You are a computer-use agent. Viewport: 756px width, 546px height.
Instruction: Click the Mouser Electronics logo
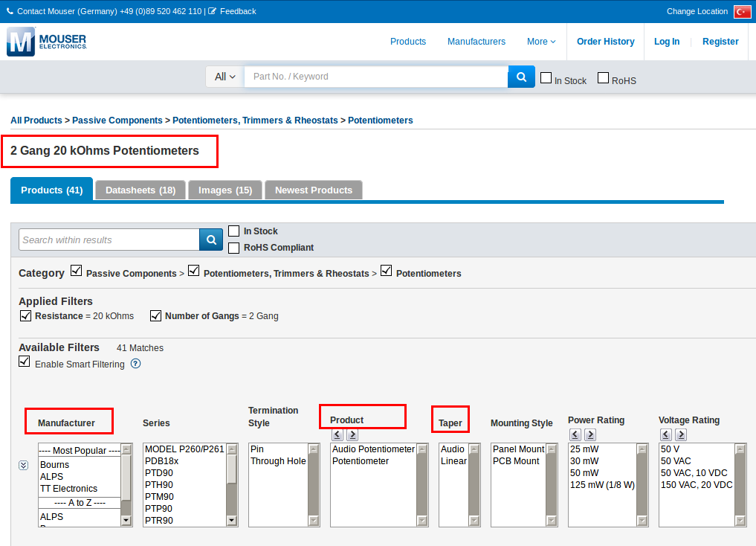pyautogui.click(x=47, y=42)
